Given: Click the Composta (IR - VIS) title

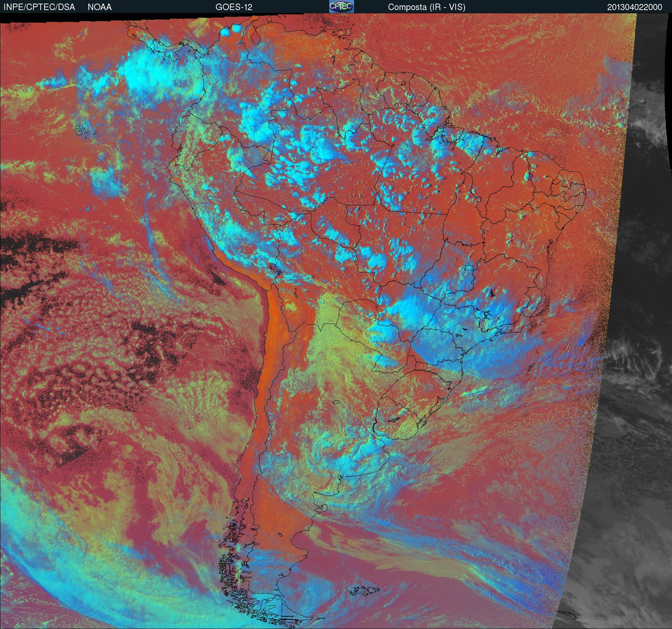Looking at the screenshot, I should point(427,7).
